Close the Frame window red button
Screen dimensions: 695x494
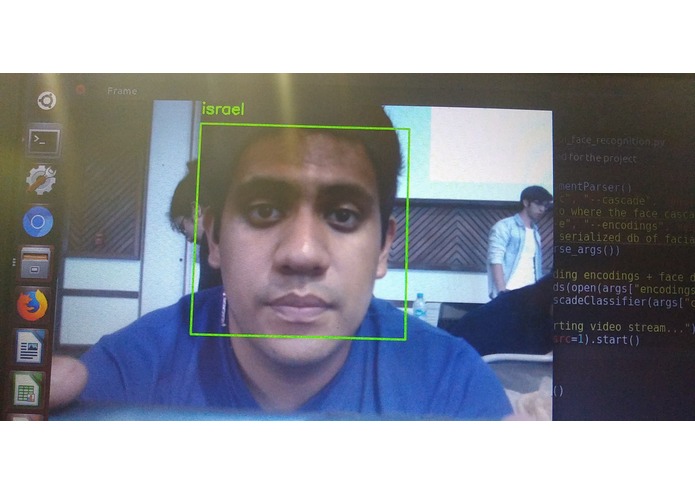80,90
